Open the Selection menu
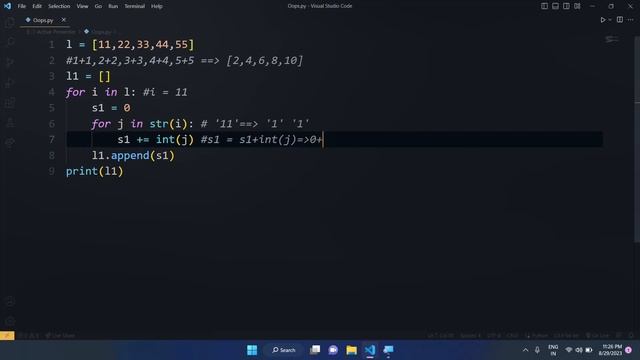Image resolution: width=640 pixels, height=360 pixels. click(x=59, y=6)
